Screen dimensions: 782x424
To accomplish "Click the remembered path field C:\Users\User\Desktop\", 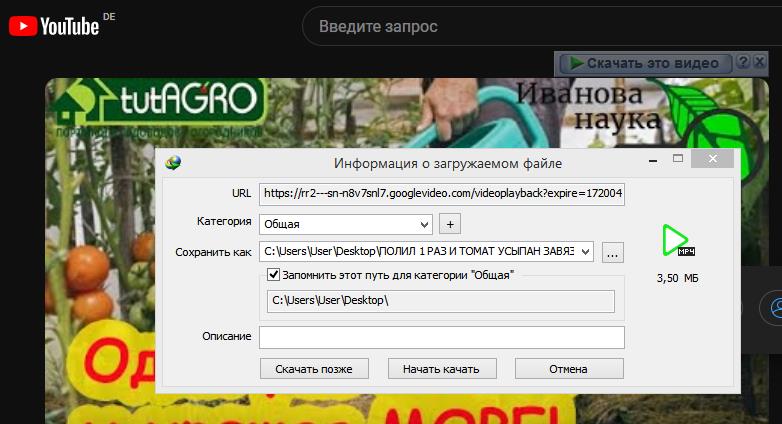I will point(441,301).
